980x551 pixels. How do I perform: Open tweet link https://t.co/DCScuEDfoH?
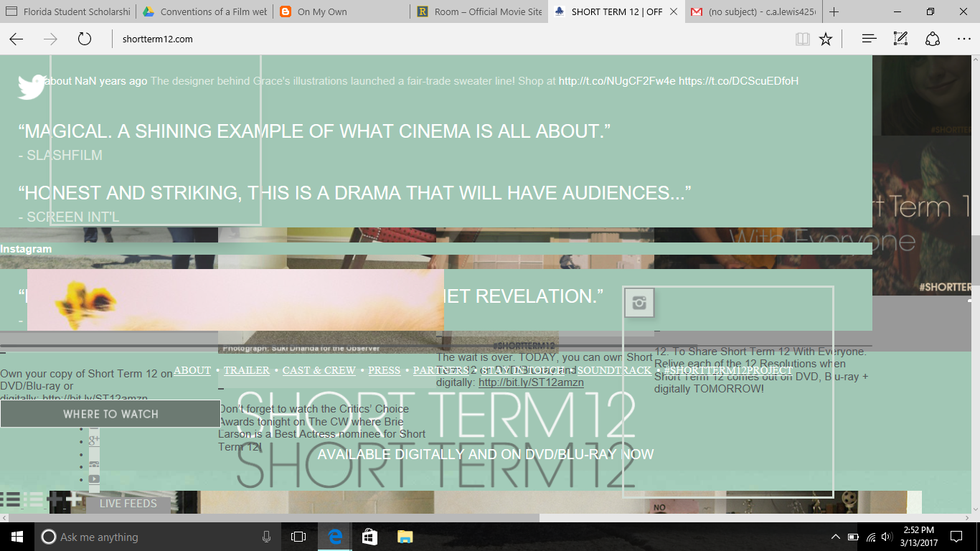click(x=738, y=81)
